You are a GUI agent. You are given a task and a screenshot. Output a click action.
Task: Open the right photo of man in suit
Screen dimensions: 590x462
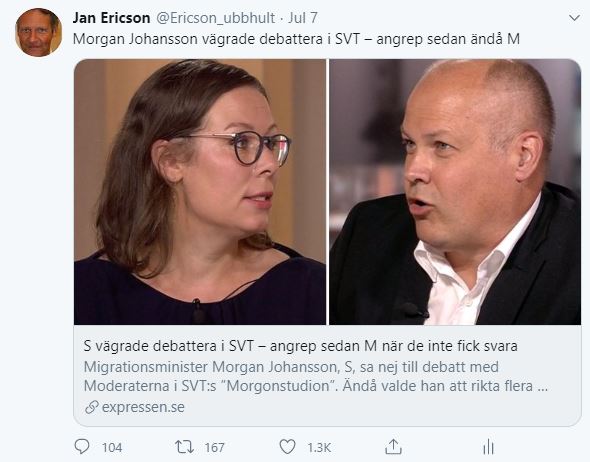click(455, 192)
